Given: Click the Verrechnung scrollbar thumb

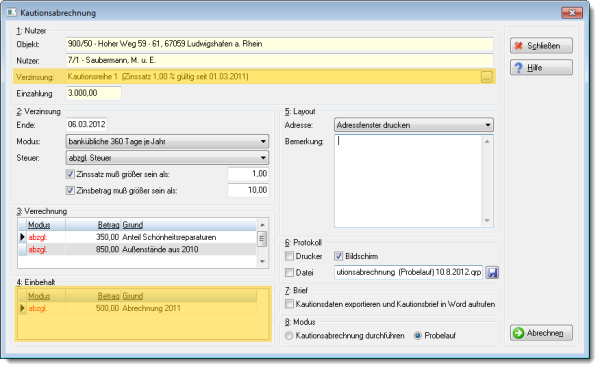Looking at the screenshot, I should 262,239.
